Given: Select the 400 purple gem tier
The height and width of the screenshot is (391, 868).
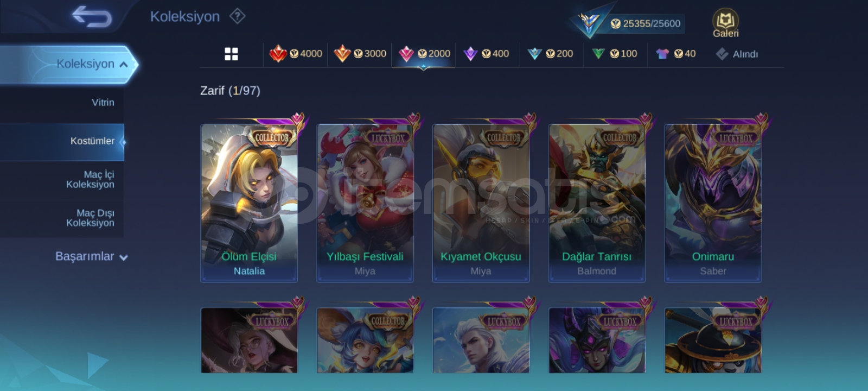Looking at the screenshot, I should [486, 54].
